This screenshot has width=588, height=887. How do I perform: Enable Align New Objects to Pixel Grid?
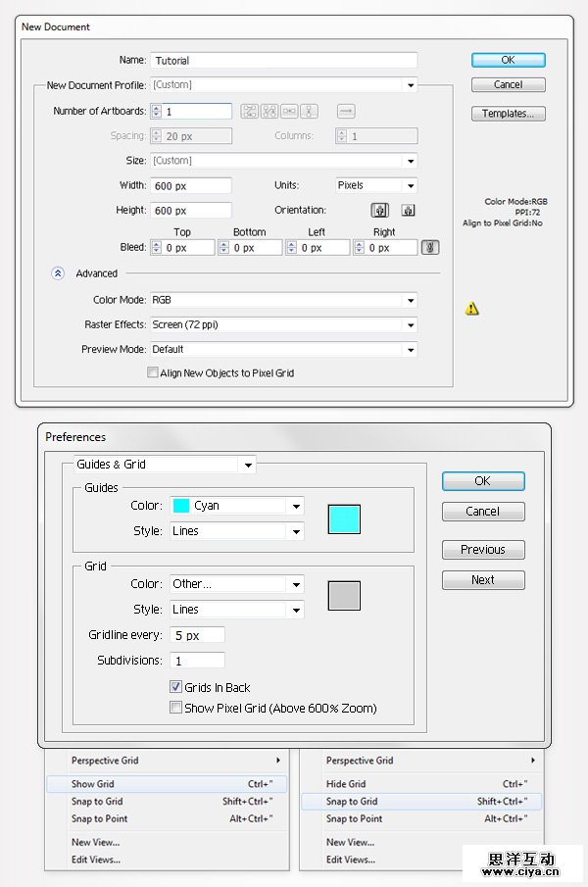click(x=152, y=372)
